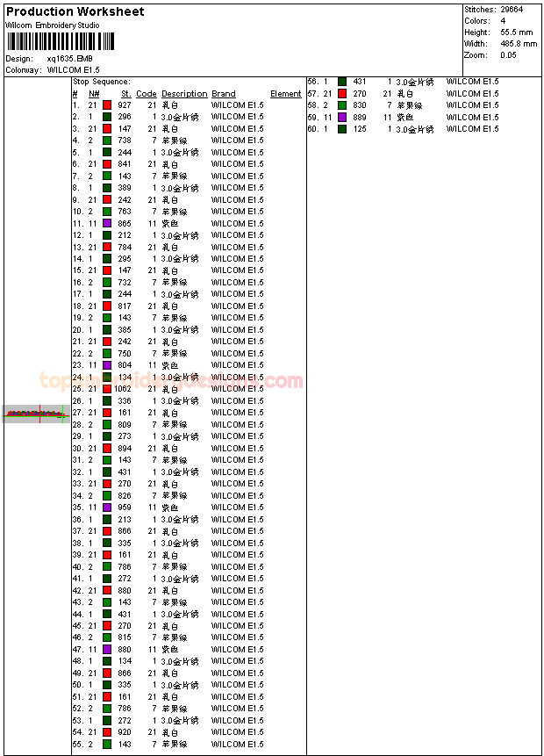Click the dark green swatch in row 2
544x756 pixels.
pyautogui.click(x=107, y=117)
